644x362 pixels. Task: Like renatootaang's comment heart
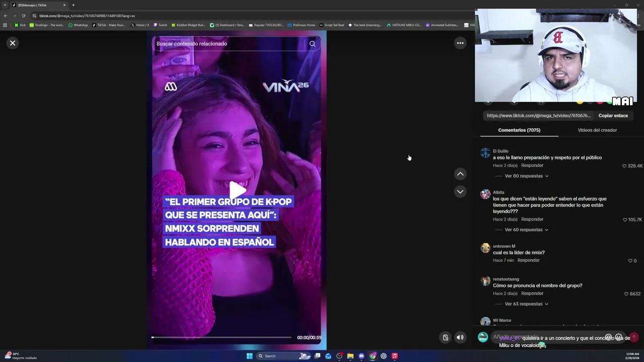click(626, 294)
